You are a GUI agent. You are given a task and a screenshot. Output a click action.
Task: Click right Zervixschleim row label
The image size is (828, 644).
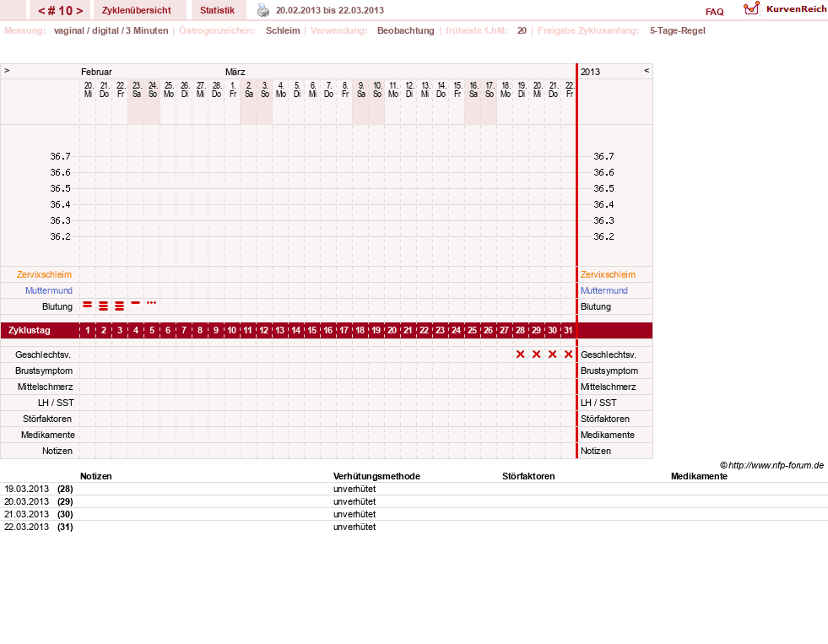coord(608,274)
